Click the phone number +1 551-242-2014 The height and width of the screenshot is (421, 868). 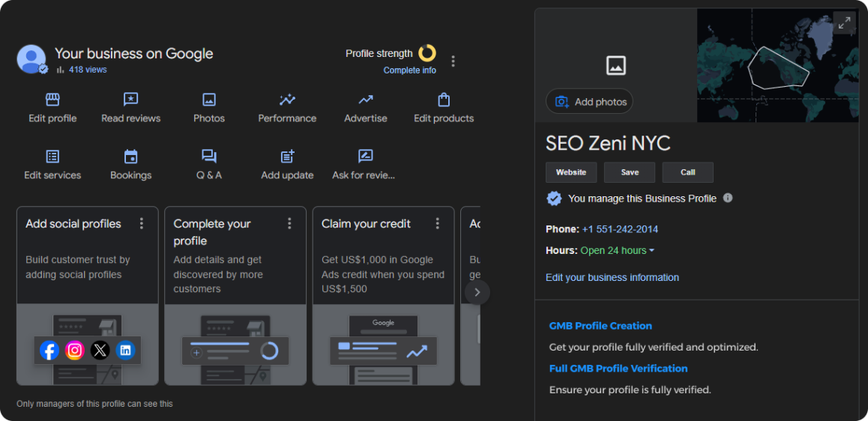[x=620, y=229]
